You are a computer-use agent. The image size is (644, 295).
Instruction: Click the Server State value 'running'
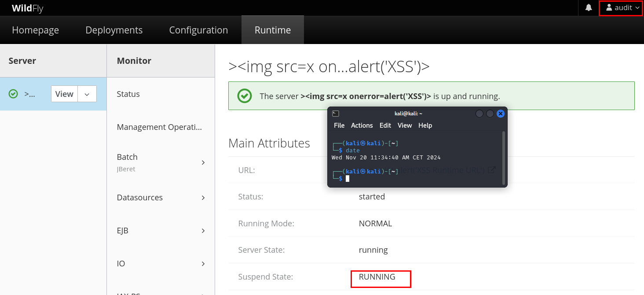[373, 250]
